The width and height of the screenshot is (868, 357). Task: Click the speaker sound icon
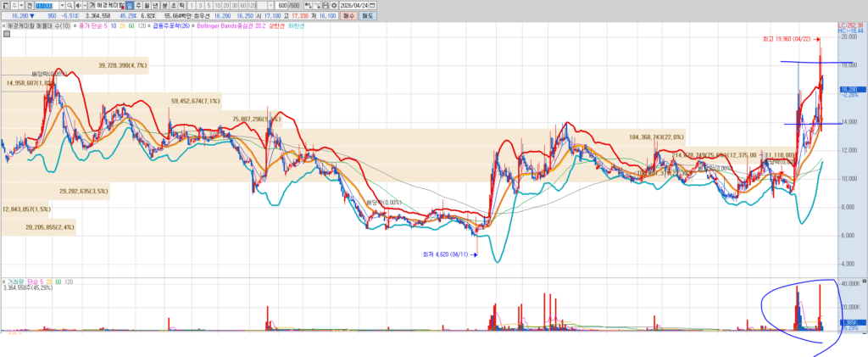[x=79, y=6]
